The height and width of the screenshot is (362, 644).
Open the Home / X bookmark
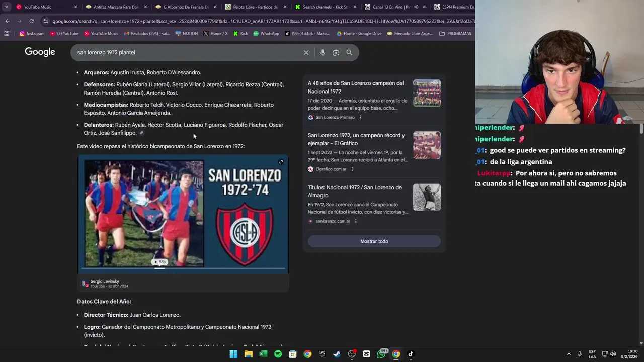click(x=215, y=34)
